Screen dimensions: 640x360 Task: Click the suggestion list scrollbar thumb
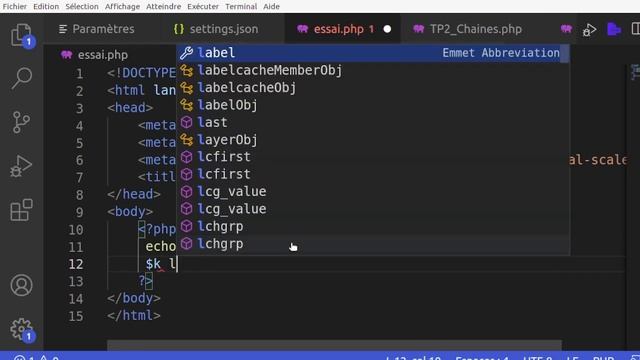pos(565,54)
